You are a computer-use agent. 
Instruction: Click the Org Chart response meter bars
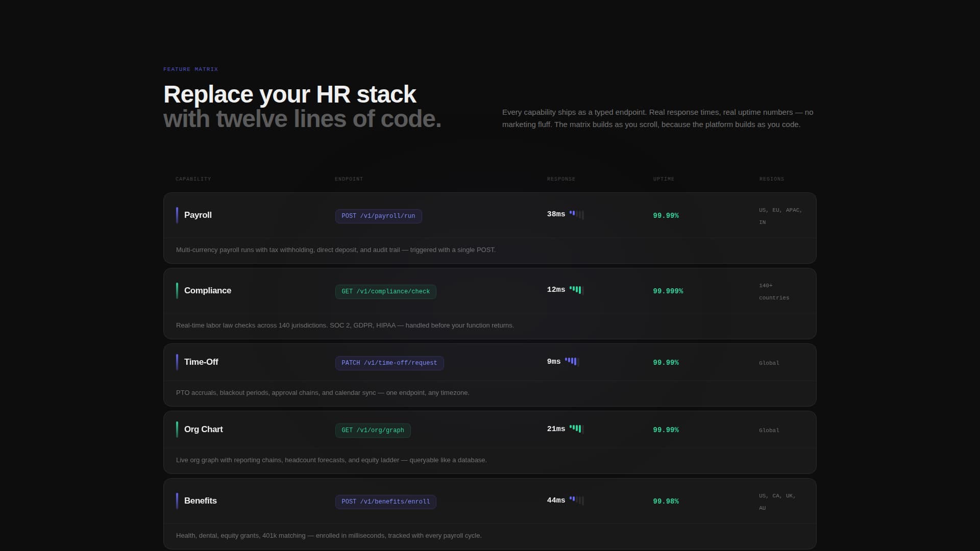[577, 429]
